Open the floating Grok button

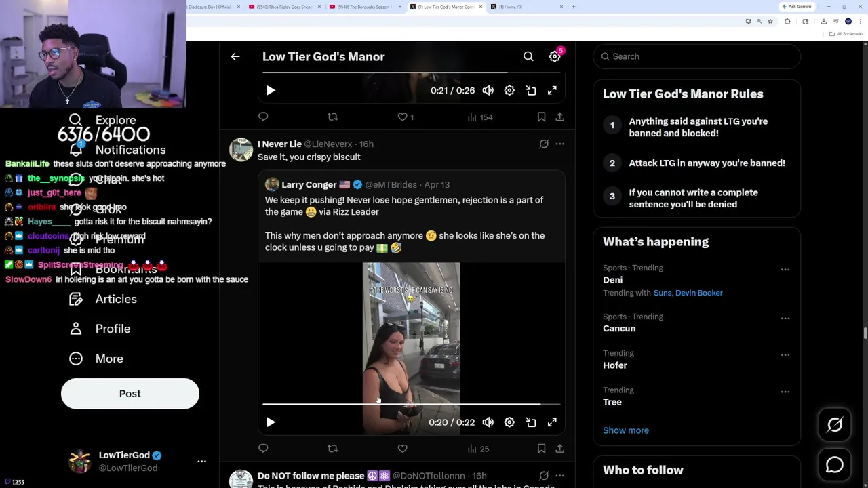(x=835, y=425)
